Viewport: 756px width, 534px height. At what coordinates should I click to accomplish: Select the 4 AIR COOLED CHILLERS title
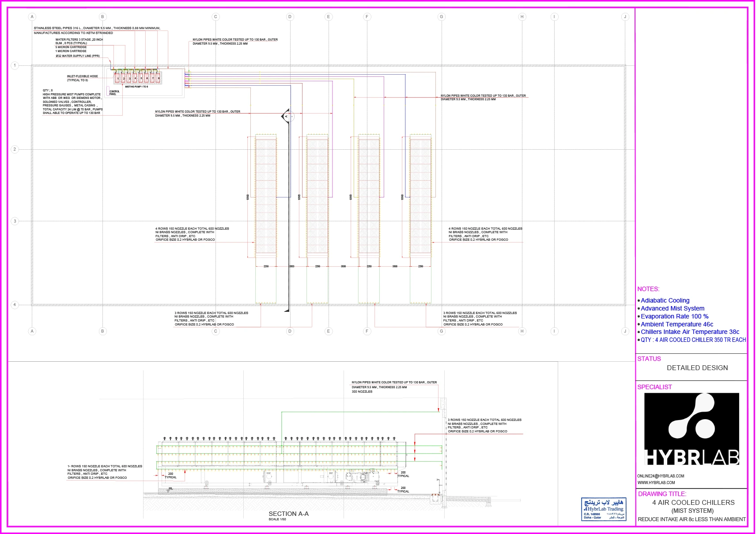(693, 503)
